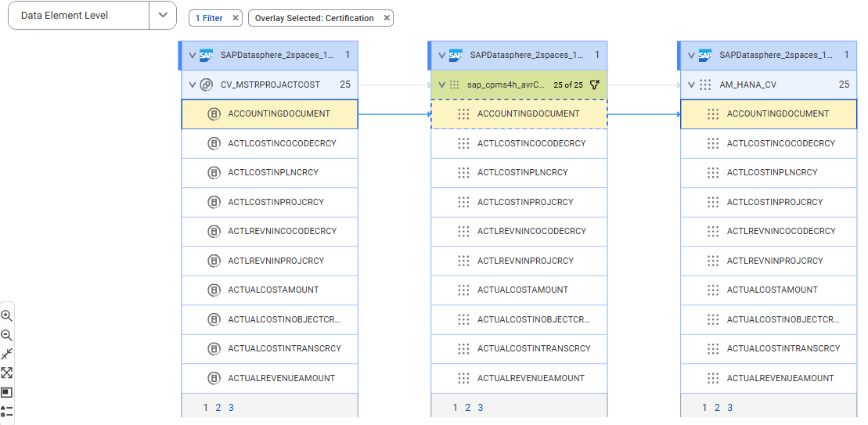Click grid icon beside AM_HANA_CV table

[705, 85]
